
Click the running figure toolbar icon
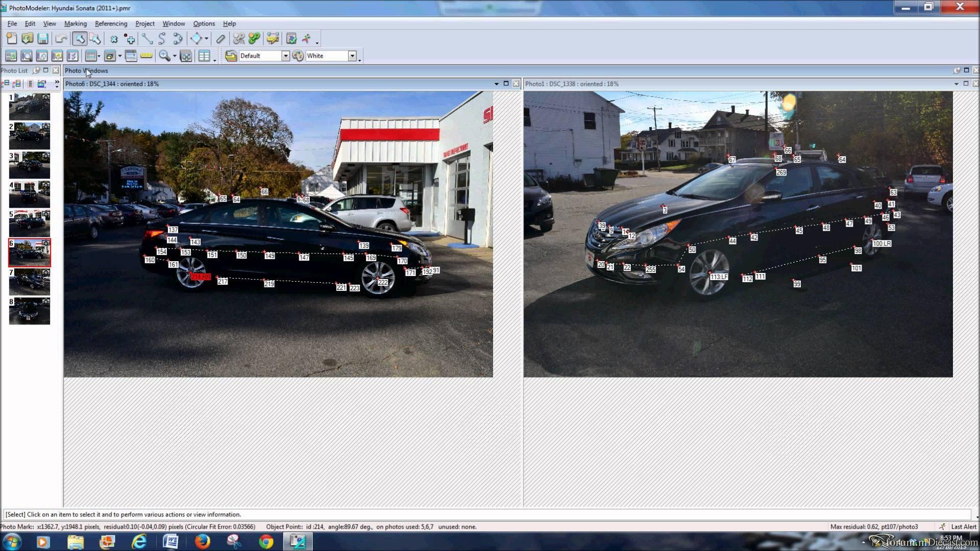point(307,39)
